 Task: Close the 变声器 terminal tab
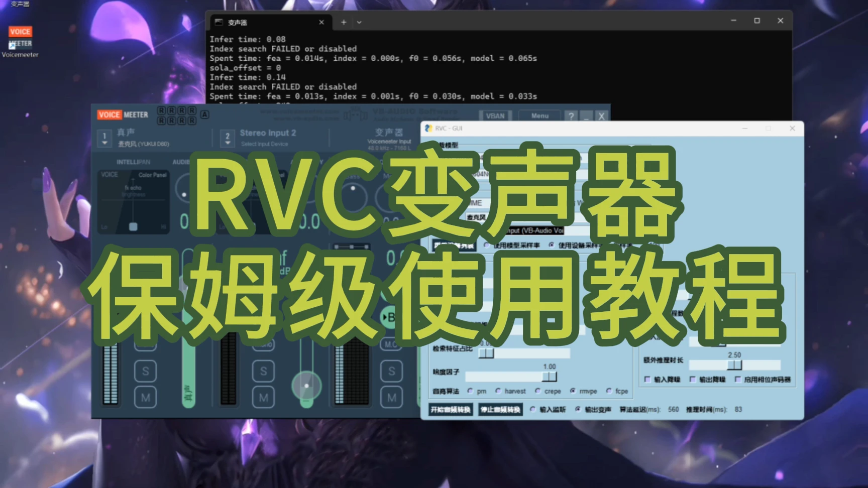321,22
